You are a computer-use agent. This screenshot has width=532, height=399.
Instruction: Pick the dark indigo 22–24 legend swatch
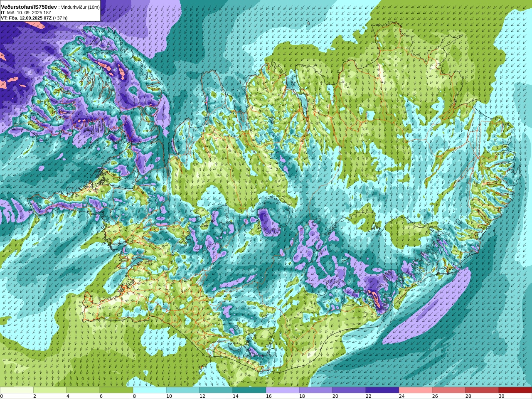(382, 390)
